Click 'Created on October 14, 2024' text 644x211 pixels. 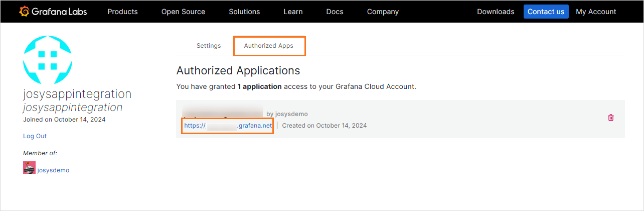click(x=325, y=126)
